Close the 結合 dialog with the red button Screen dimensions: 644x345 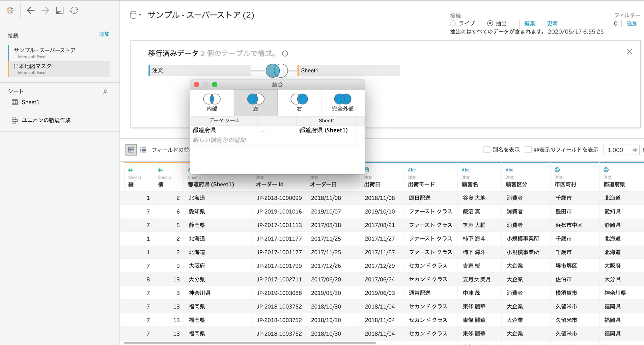tap(197, 85)
